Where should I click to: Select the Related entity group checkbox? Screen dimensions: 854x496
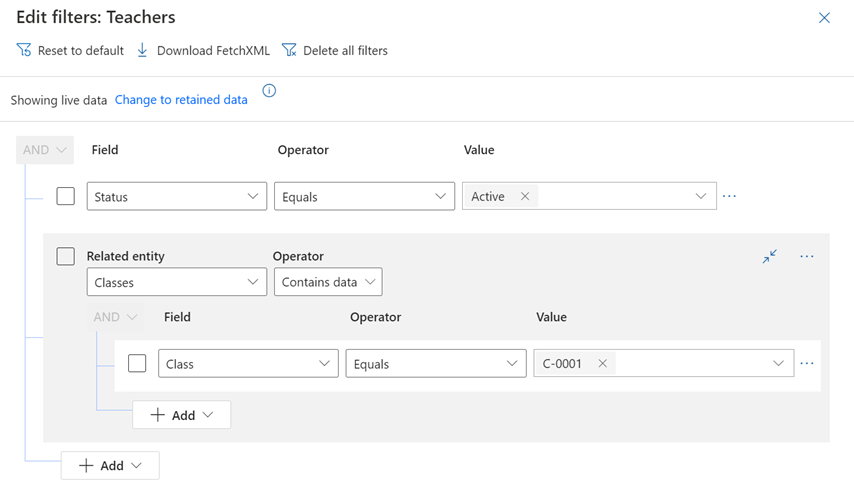pyautogui.click(x=66, y=257)
